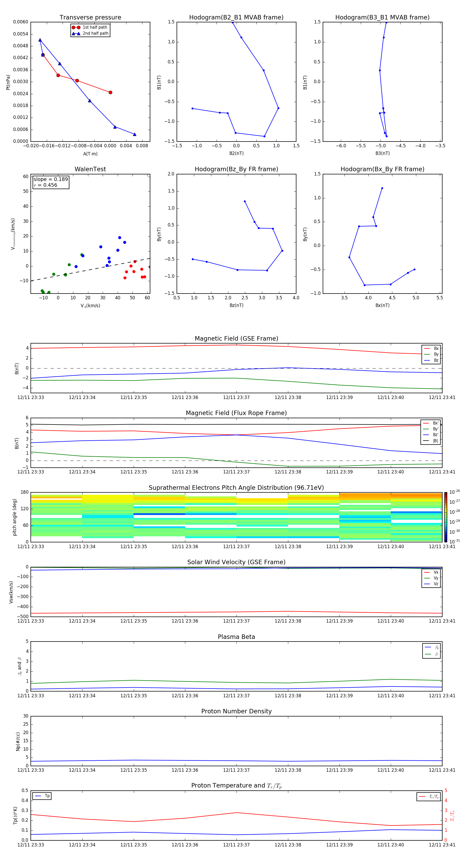Click '1st half path' legend entry

[x=90, y=27]
